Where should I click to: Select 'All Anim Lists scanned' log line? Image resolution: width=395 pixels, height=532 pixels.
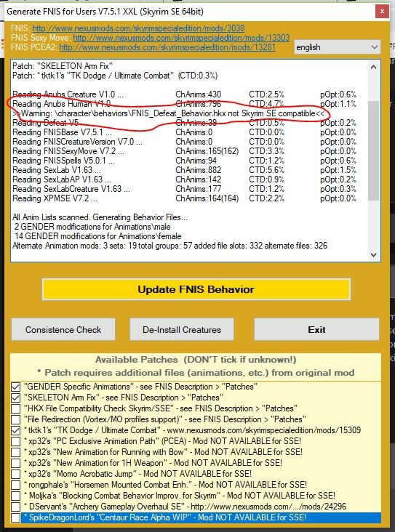(x=100, y=217)
